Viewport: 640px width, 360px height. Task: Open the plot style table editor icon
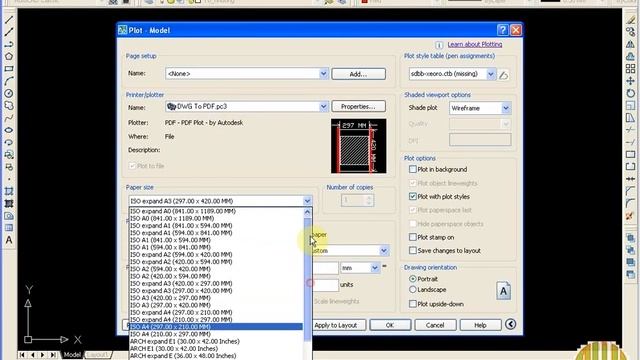(504, 75)
